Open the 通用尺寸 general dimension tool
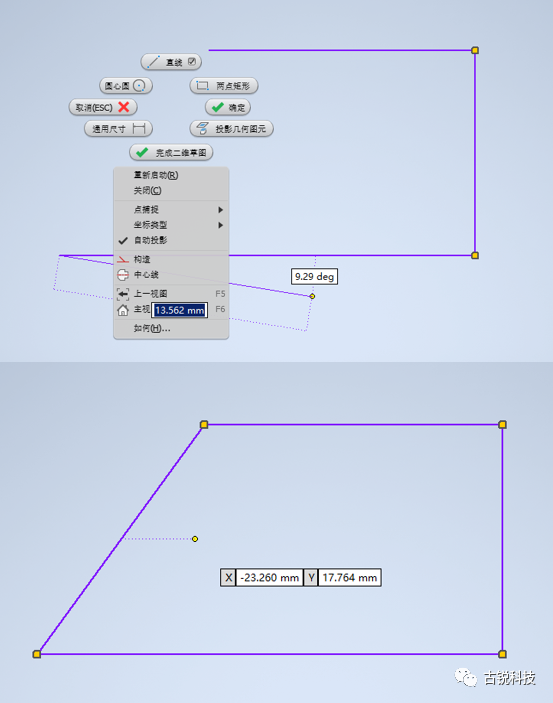Screen dimensions: 553x703 tap(118, 129)
